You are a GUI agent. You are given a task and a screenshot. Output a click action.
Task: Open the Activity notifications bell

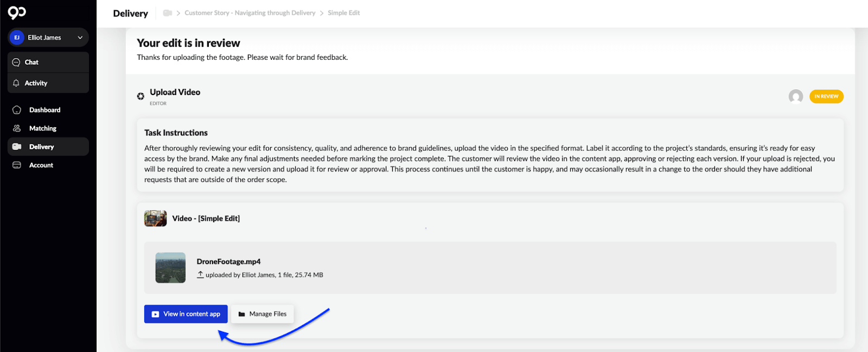pyautogui.click(x=16, y=83)
